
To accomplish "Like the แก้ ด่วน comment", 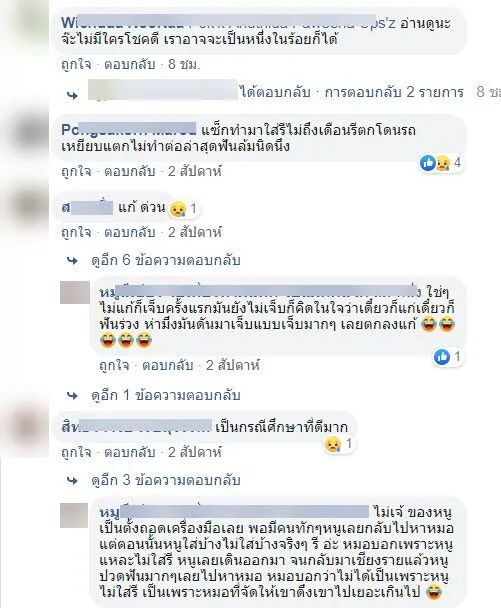I will (x=76, y=233).
